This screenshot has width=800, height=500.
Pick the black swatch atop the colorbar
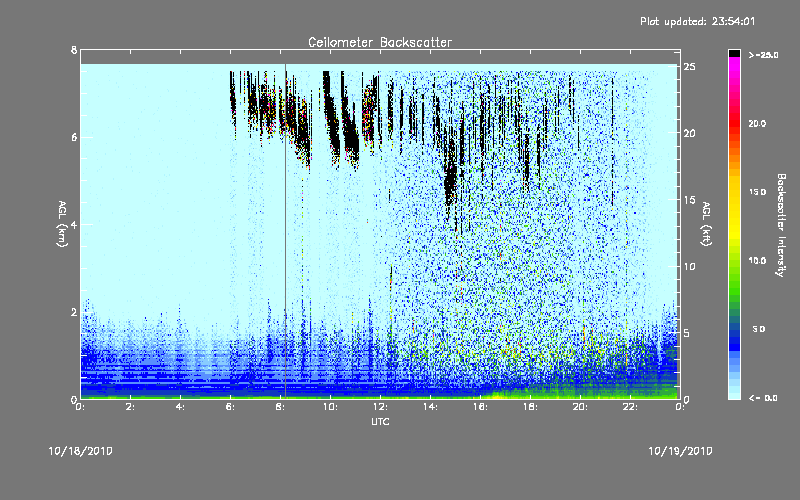pyautogui.click(x=734, y=53)
